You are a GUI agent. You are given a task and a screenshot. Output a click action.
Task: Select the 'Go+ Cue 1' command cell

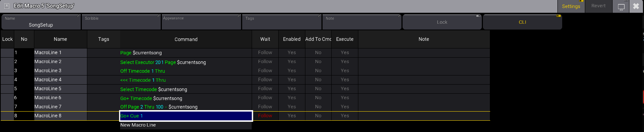186,116
